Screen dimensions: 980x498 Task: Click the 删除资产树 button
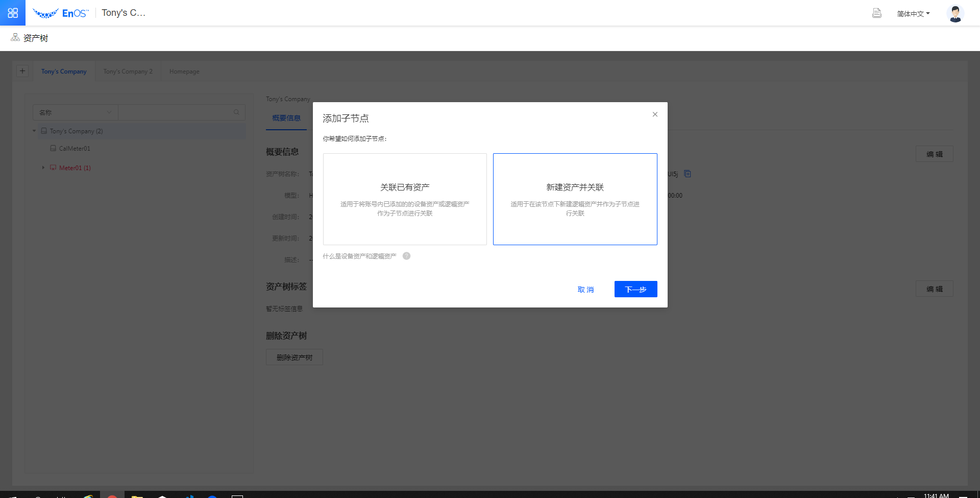pos(295,357)
